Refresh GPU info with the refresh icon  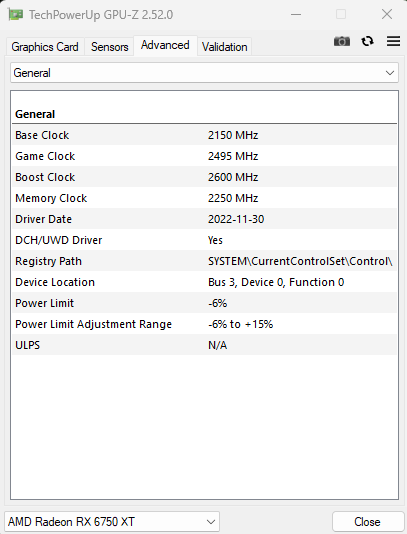point(367,41)
